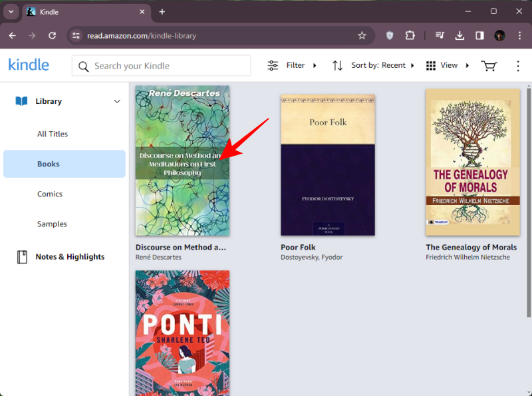Click author text "Dostoyevsky, Fyodor"
The image size is (532, 396).
(311, 257)
